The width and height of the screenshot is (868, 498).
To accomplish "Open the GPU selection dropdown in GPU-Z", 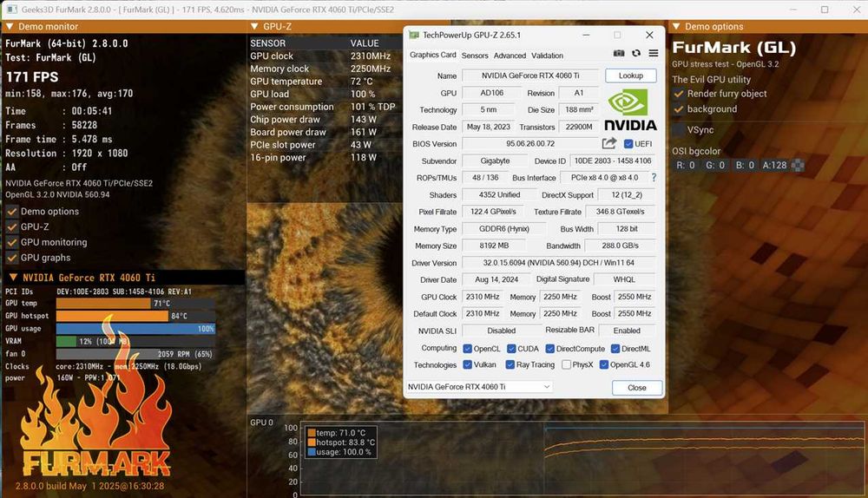I will [x=479, y=387].
